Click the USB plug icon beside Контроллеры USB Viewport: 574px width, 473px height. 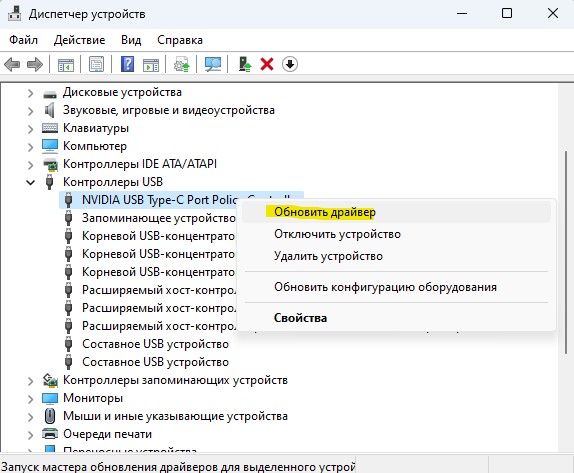pos(49,182)
